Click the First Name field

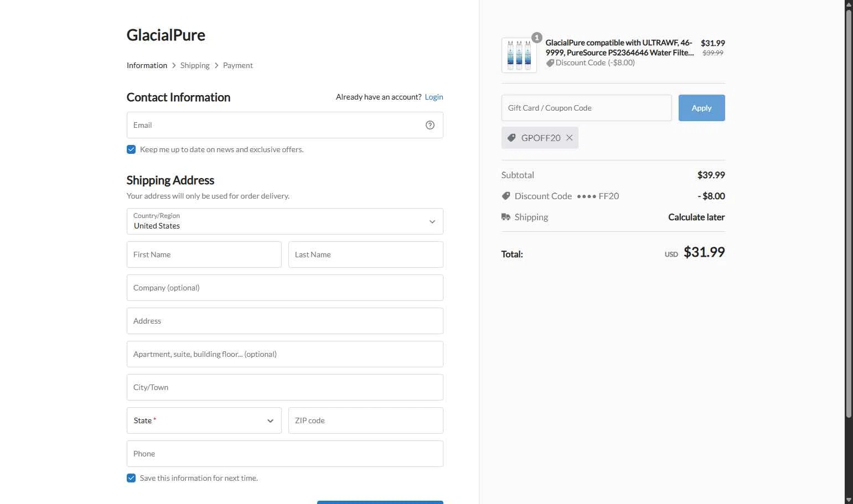point(204,254)
